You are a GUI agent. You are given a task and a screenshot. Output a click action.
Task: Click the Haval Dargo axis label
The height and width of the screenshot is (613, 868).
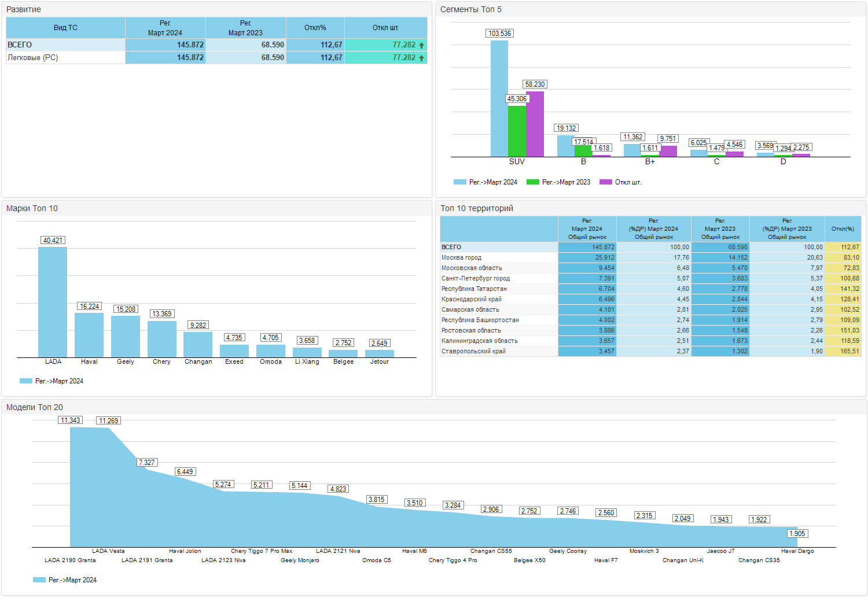(x=797, y=551)
